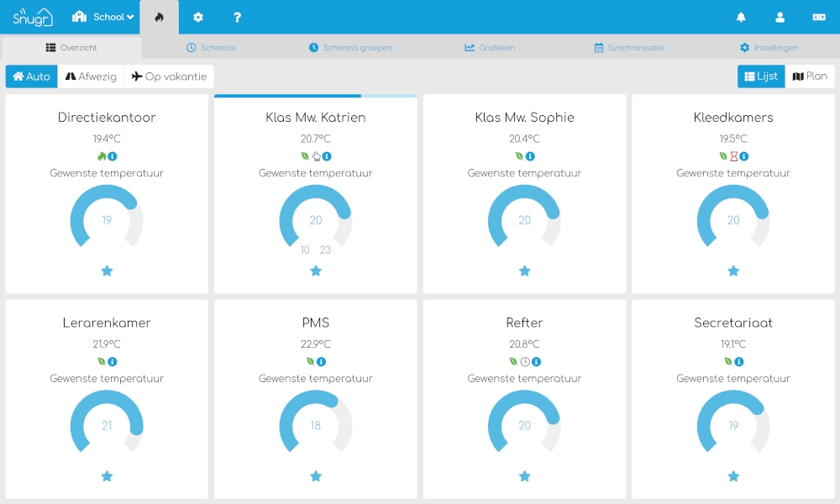This screenshot has height=504, width=840.
Task: Switch to the Grafieken tab
Action: point(490,48)
